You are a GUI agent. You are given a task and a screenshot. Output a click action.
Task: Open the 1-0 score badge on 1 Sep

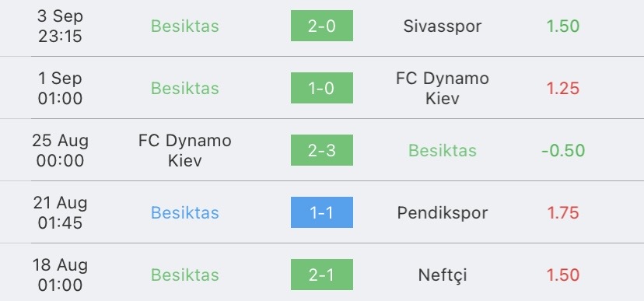[x=321, y=88]
